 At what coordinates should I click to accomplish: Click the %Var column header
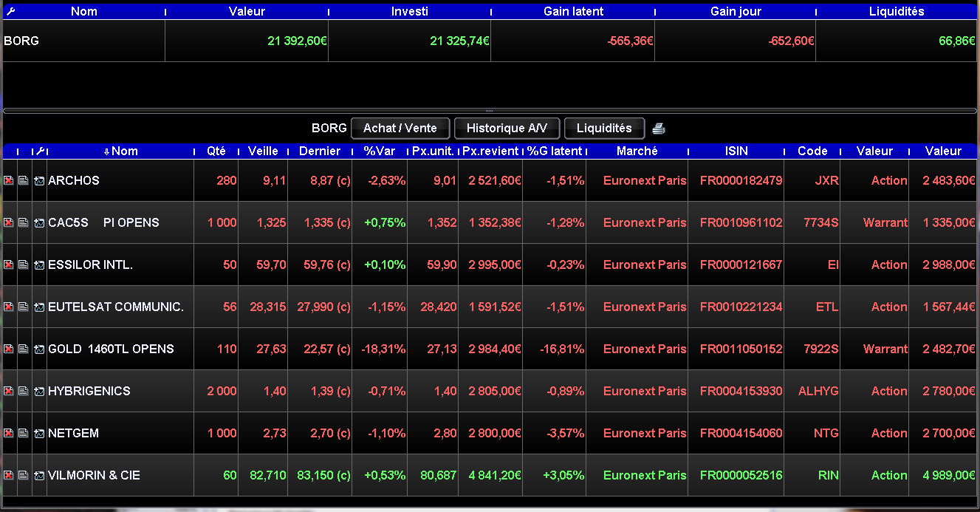380,151
